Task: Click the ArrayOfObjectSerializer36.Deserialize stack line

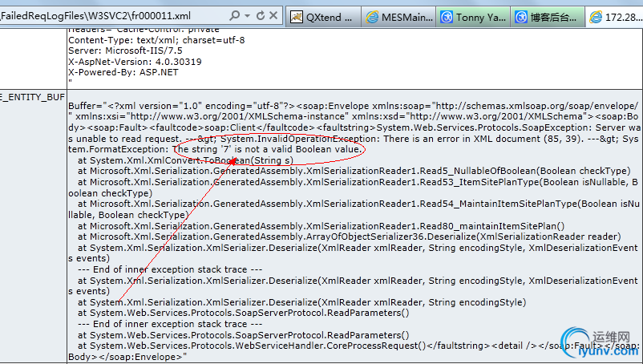Action: click(x=350, y=237)
